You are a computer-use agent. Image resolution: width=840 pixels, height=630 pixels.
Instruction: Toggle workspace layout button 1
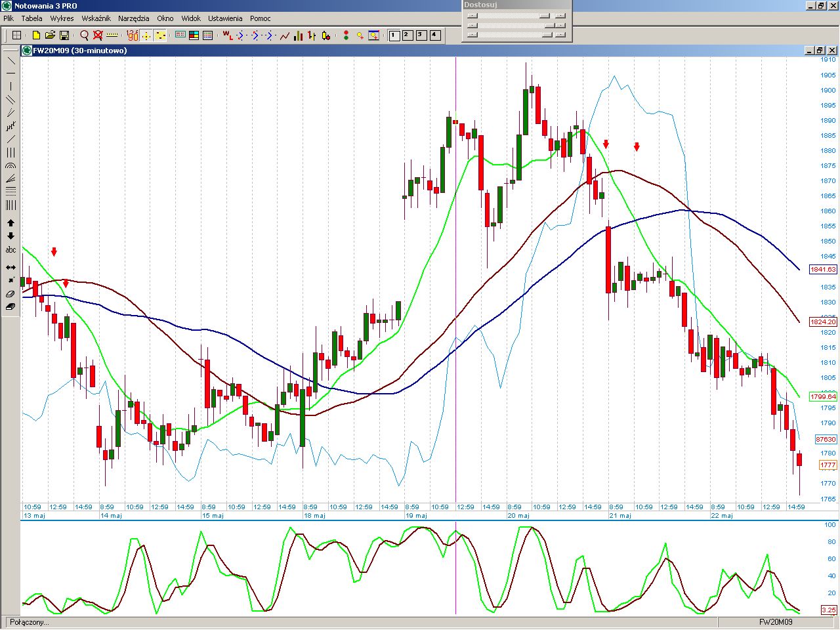pyautogui.click(x=394, y=35)
